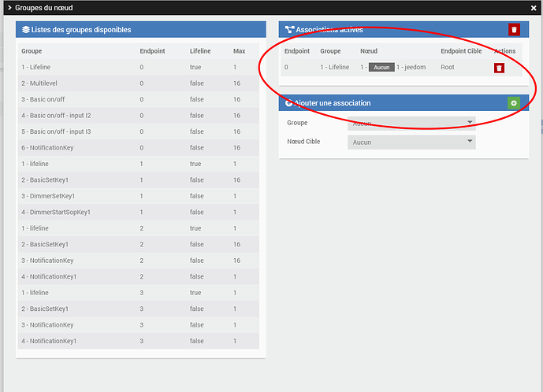Click the 1 - jeedom node text

coord(411,67)
